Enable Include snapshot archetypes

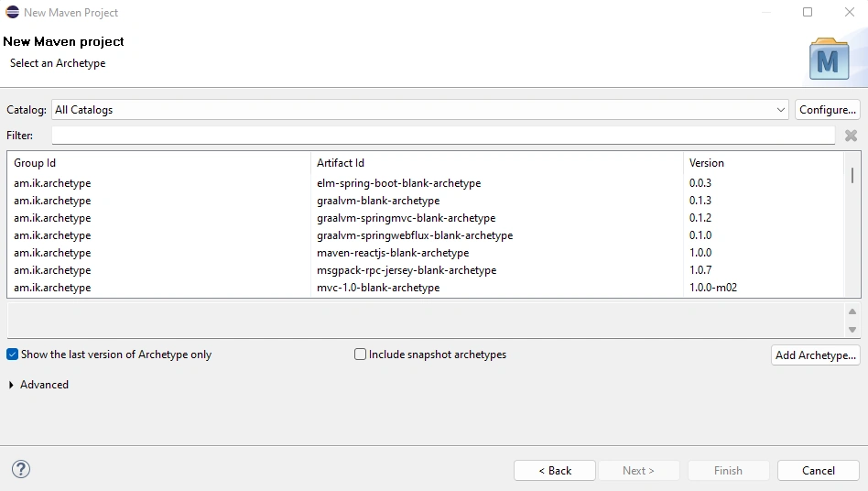tap(361, 355)
